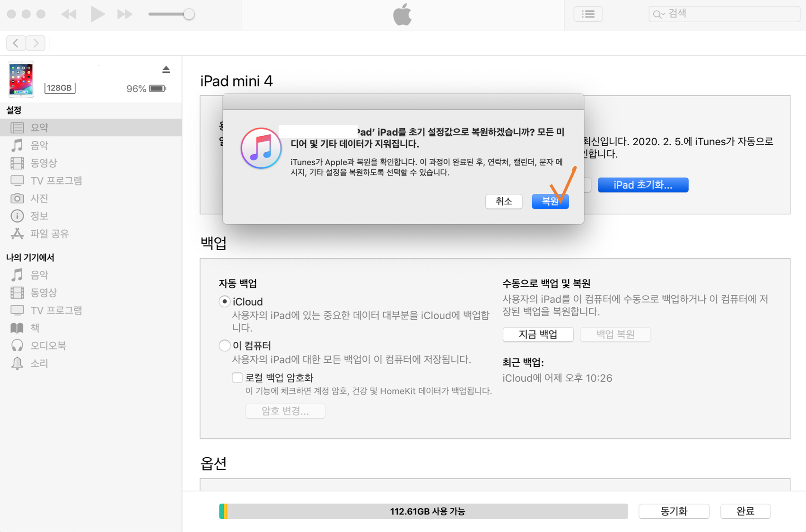
Task: Click 'iCloud에 어제 오후 10:26' backup time
Action: 557,378
